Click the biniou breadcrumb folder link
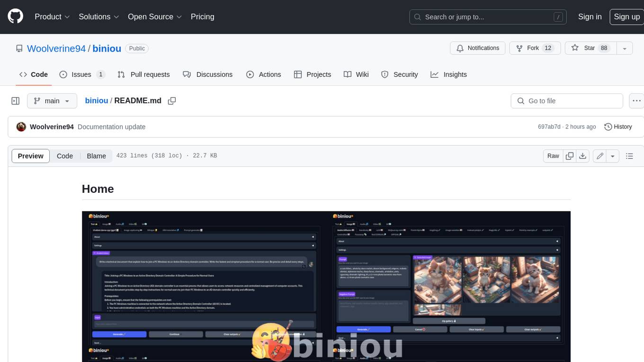This screenshot has width=644, height=362. click(97, 101)
